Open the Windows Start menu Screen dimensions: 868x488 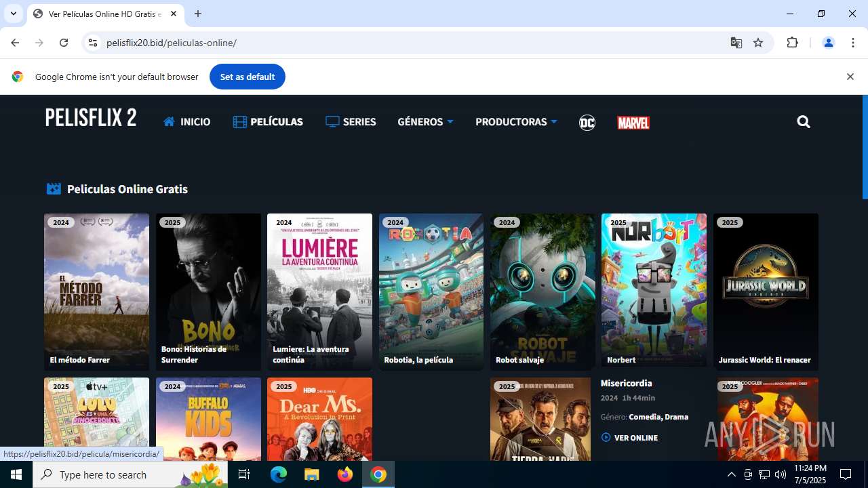point(16,474)
